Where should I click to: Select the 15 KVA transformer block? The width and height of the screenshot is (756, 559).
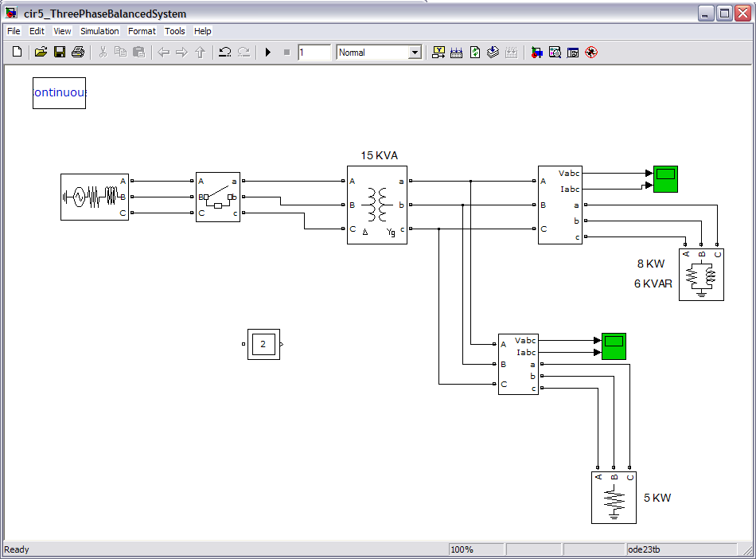coord(376,205)
